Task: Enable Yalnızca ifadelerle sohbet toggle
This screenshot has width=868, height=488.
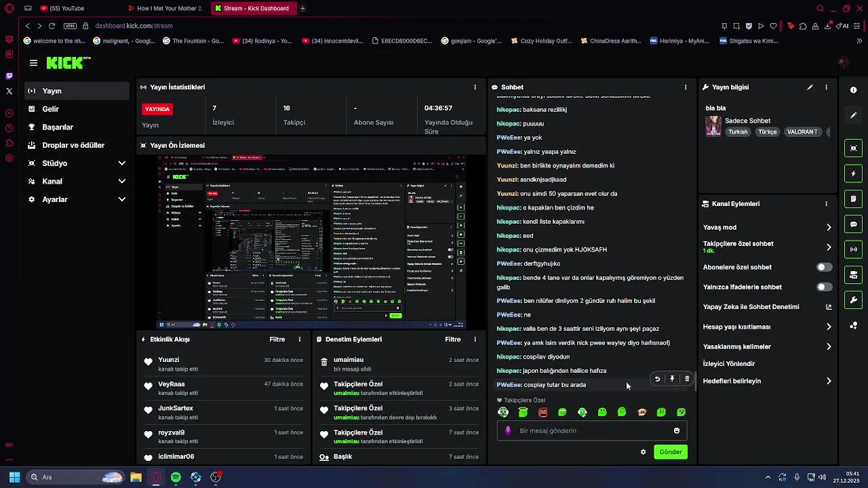Action: (824, 287)
